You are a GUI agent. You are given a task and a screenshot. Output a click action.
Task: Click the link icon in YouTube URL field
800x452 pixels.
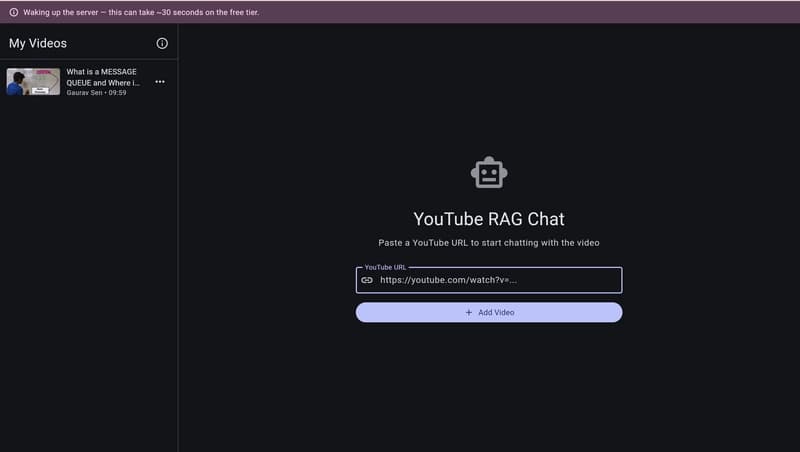click(367, 280)
